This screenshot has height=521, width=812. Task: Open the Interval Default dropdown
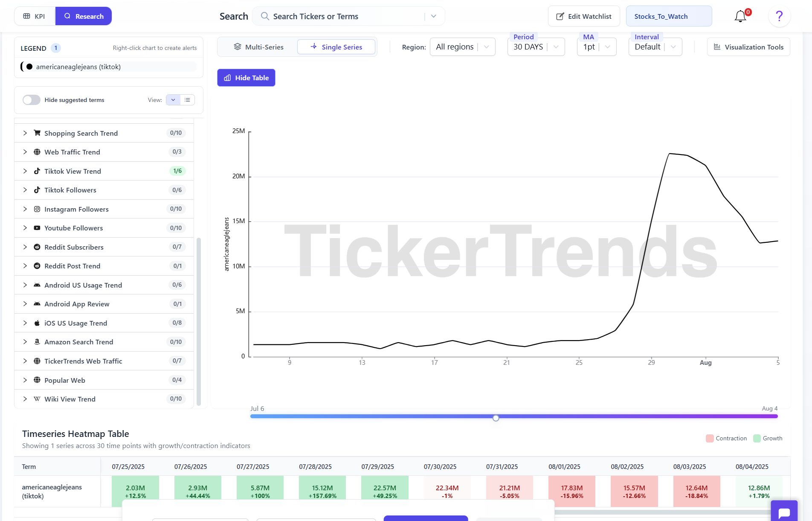pyautogui.click(x=655, y=47)
